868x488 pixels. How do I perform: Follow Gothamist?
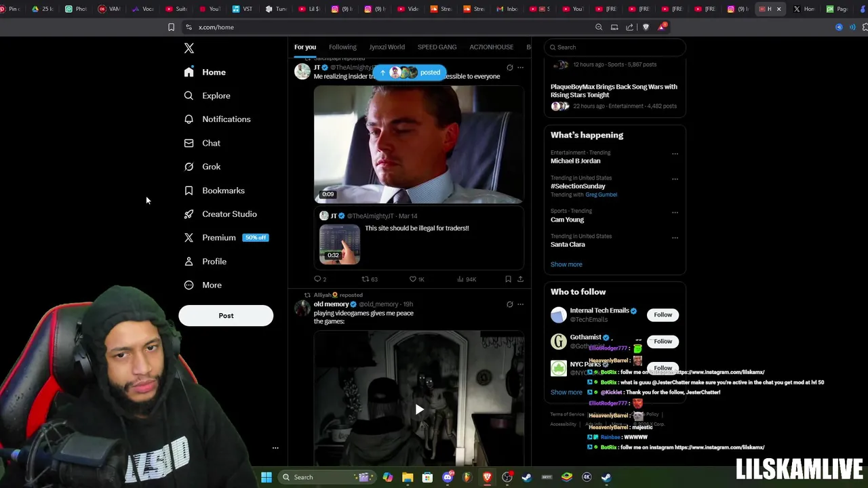663,342
